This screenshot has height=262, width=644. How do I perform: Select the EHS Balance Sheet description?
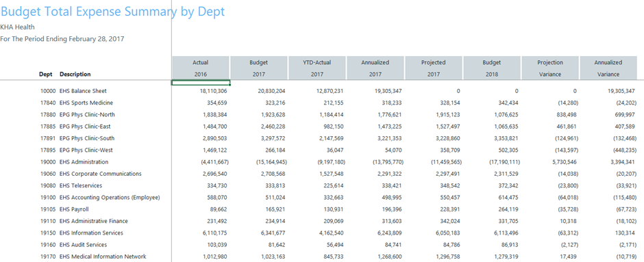click(83, 91)
